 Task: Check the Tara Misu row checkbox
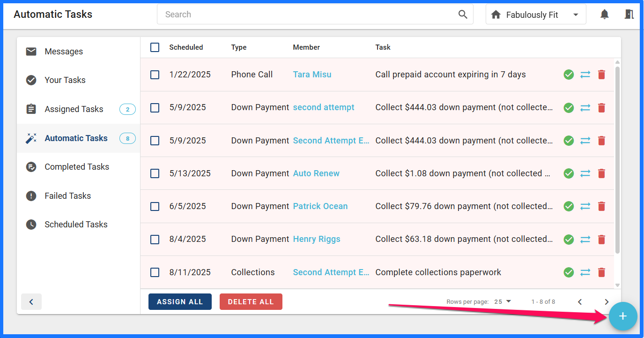(155, 75)
